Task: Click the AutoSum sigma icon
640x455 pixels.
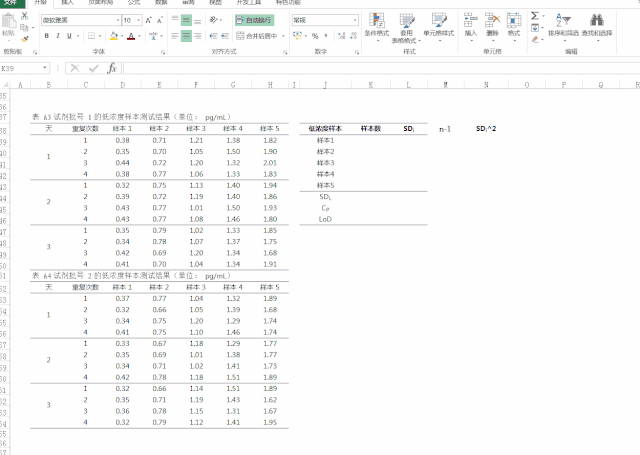Action: 534,16
